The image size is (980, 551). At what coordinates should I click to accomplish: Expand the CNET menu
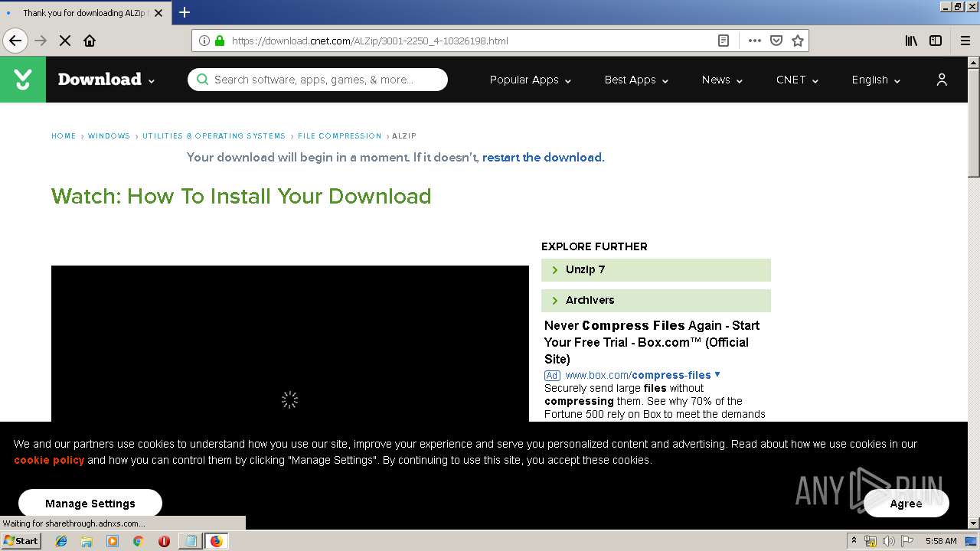coord(797,80)
